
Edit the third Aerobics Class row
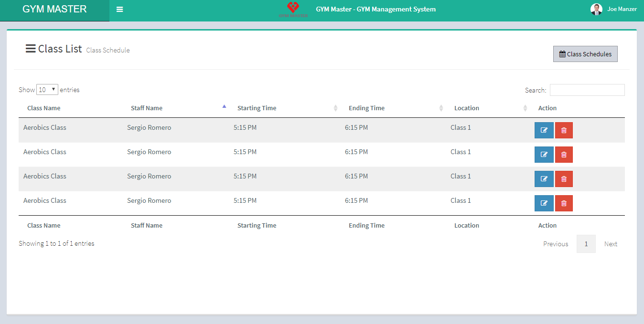(x=544, y=179)
